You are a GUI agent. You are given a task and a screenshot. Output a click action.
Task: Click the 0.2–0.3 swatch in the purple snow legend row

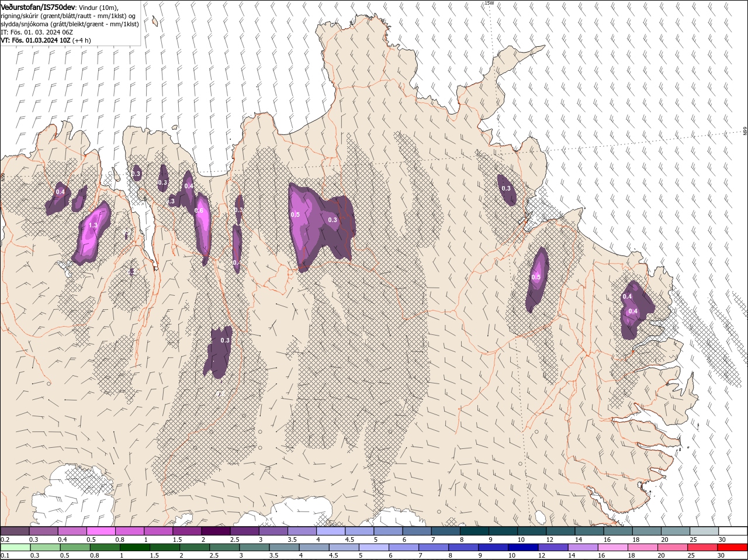[15, 531]
